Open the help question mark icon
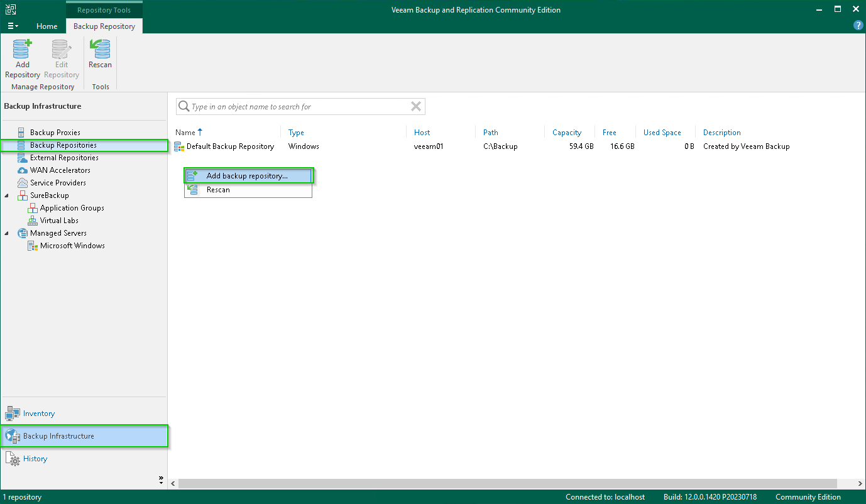Screen dimensions: 866x504 click(x=858, y=26)
